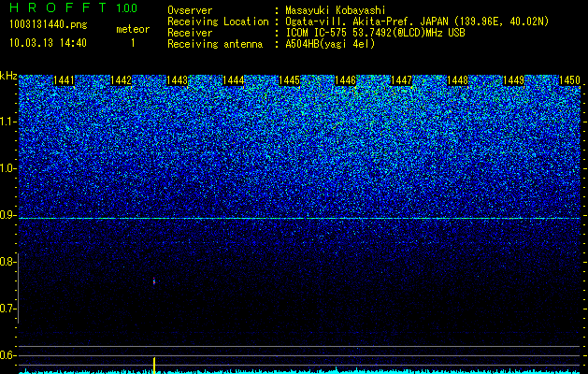Click the 0.8 kHz axis label
588x374 pixels.
coord(7,262)
